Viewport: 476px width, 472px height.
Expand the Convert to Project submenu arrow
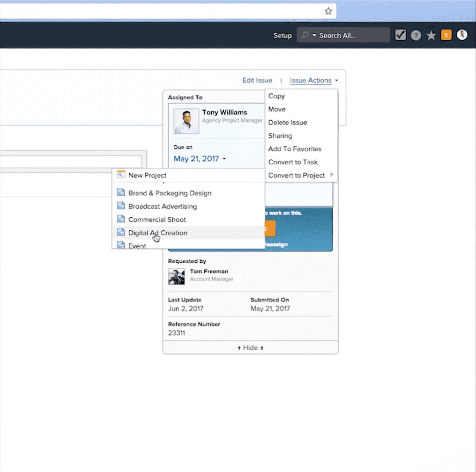tap(332, 175)
